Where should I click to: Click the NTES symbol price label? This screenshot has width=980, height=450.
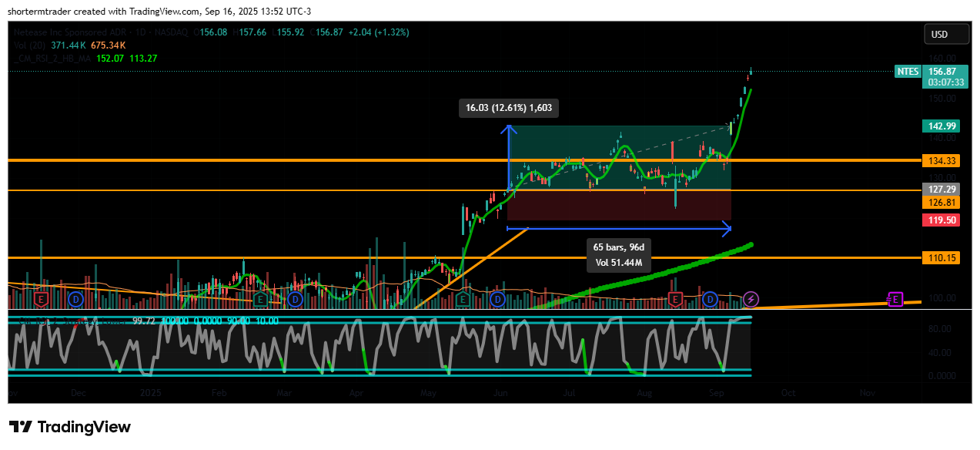908,71
